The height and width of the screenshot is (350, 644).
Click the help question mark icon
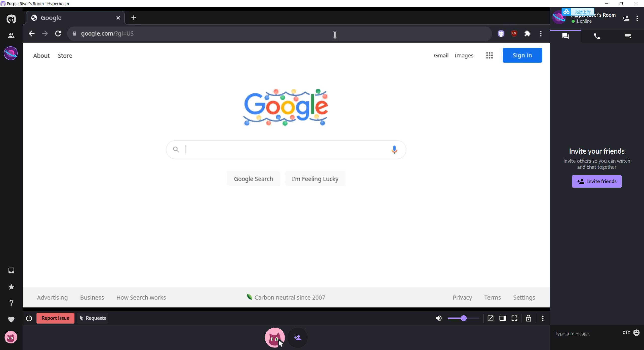[11, 303]
